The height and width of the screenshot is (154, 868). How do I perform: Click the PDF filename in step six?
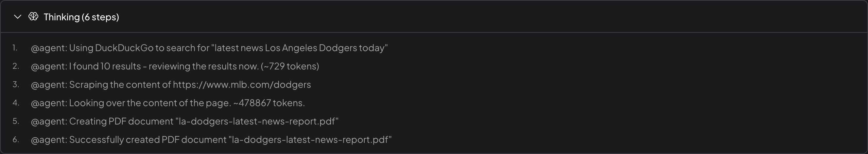click(310, 140)
